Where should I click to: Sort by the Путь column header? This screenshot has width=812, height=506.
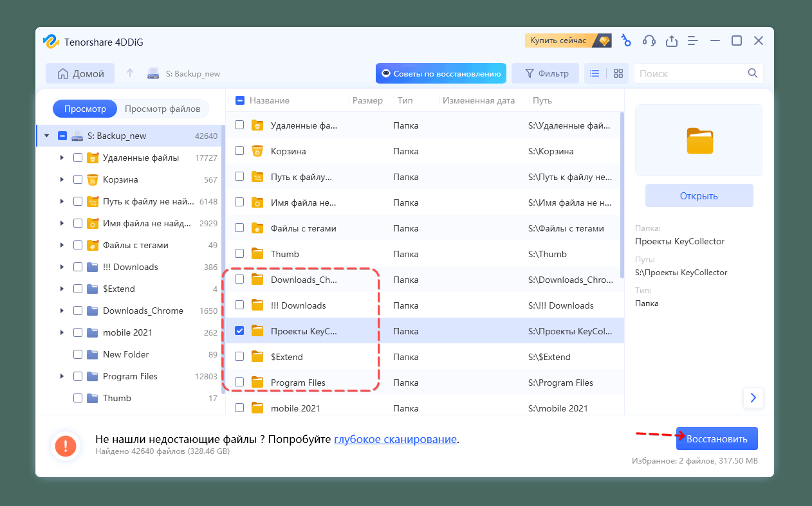(542, 100)
